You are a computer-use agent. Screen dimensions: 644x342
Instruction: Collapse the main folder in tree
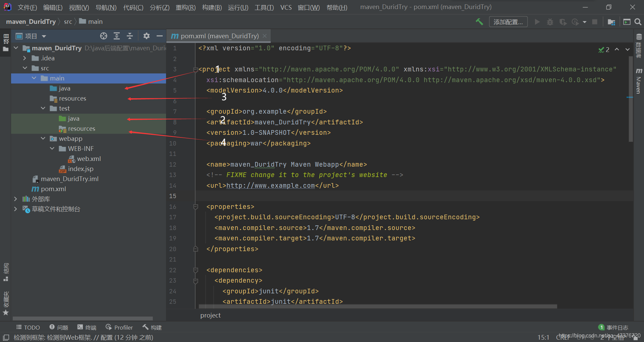click(x=34, y=78)
